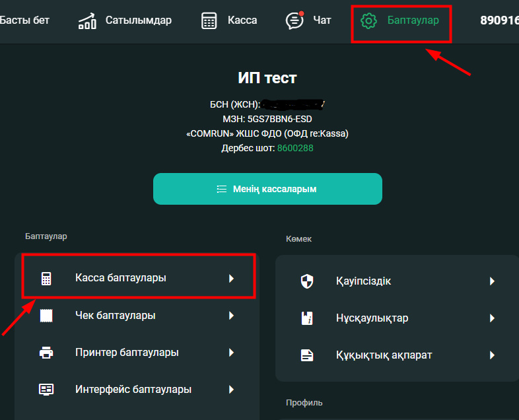Expand arrow next to Нұсқаулықтар
The height and width of the screenshot is (420, 519).
(492, 318)
